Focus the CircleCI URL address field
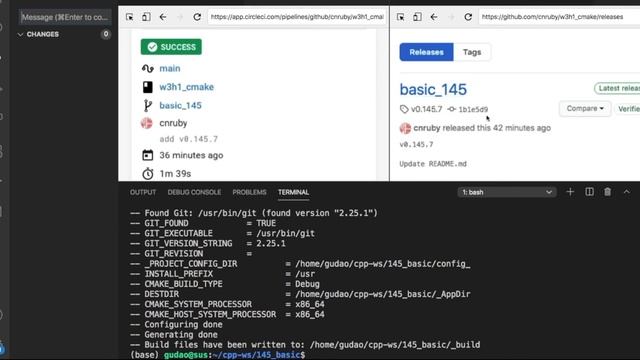 [297, 17]
